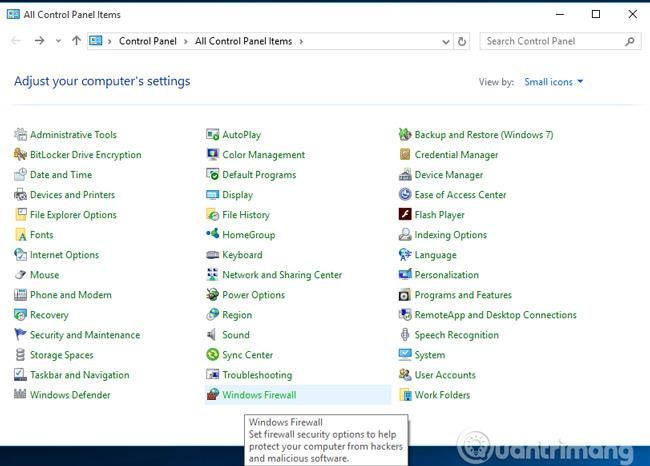Go up one level with up arrow
650x466 pixels.
pos(76,41)
